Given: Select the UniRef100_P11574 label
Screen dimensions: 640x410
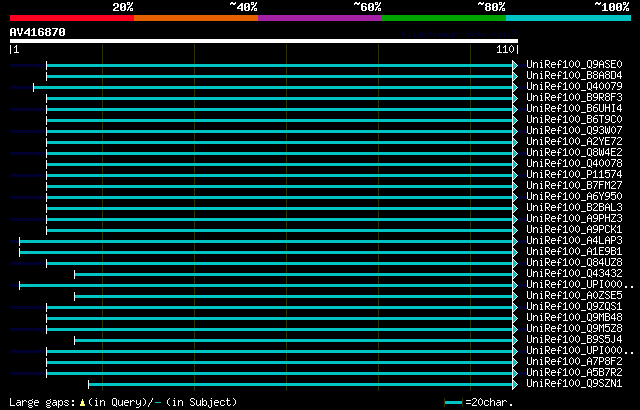Looking at the screenshot, I should [x=574, y=175].
